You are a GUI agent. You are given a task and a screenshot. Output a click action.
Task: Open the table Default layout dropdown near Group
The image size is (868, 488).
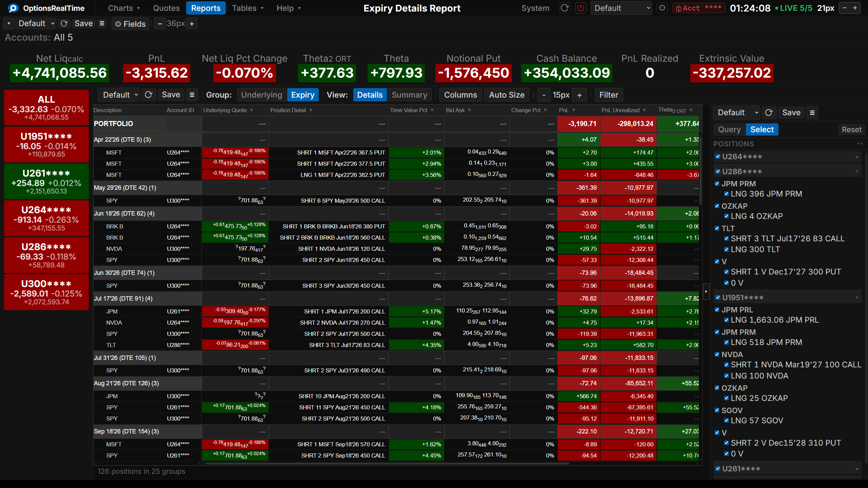point(119,95)
